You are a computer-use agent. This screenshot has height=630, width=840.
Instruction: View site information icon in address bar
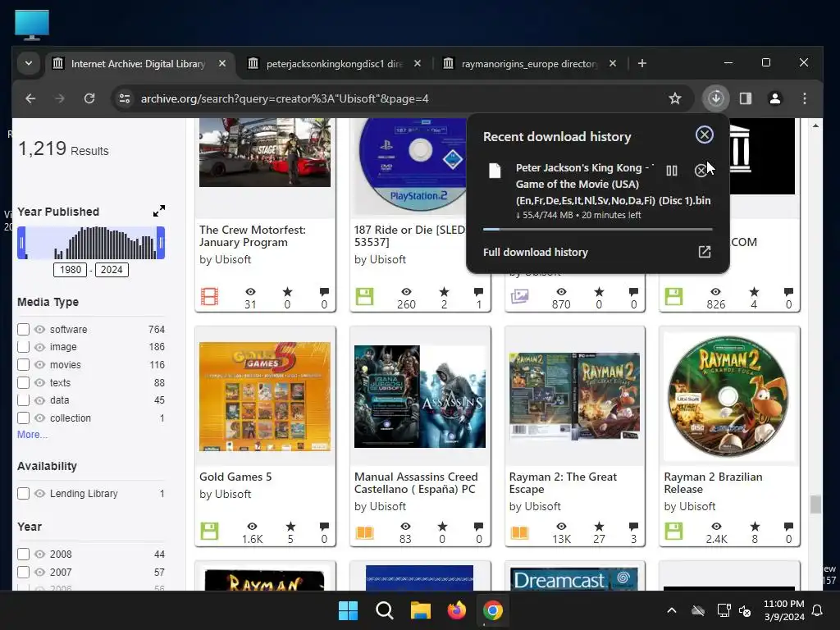pyautogui.click(x=125, y=98)
